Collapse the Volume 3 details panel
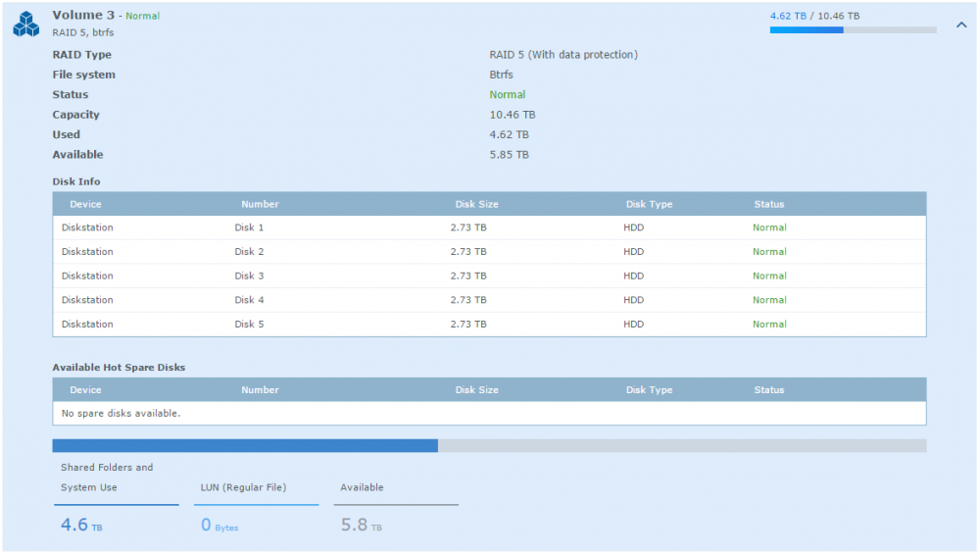Viewport: 980px width, 554px height. point(961,25)
